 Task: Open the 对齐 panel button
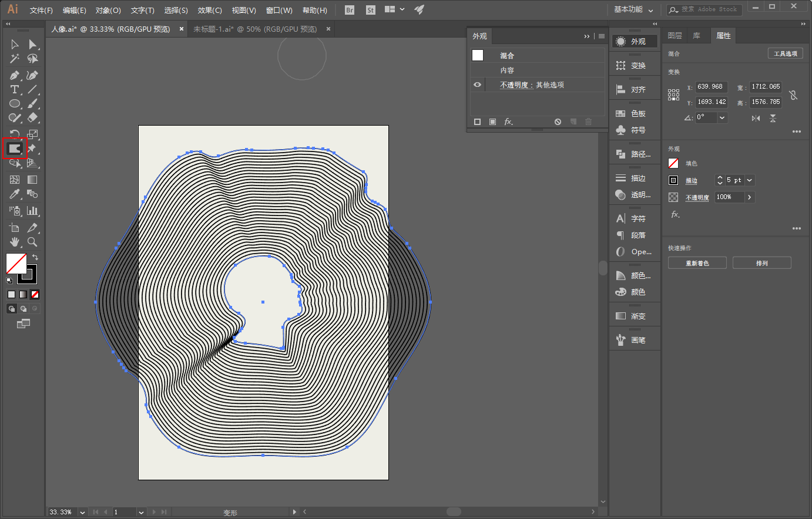click(x=635, y=90)
